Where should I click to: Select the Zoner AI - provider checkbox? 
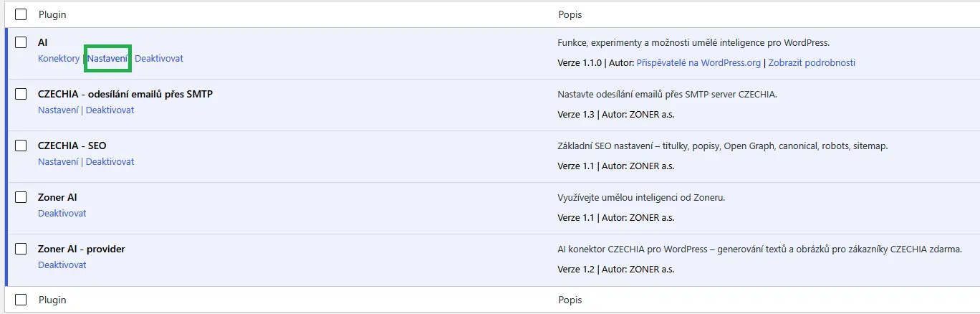coord(21,249)
